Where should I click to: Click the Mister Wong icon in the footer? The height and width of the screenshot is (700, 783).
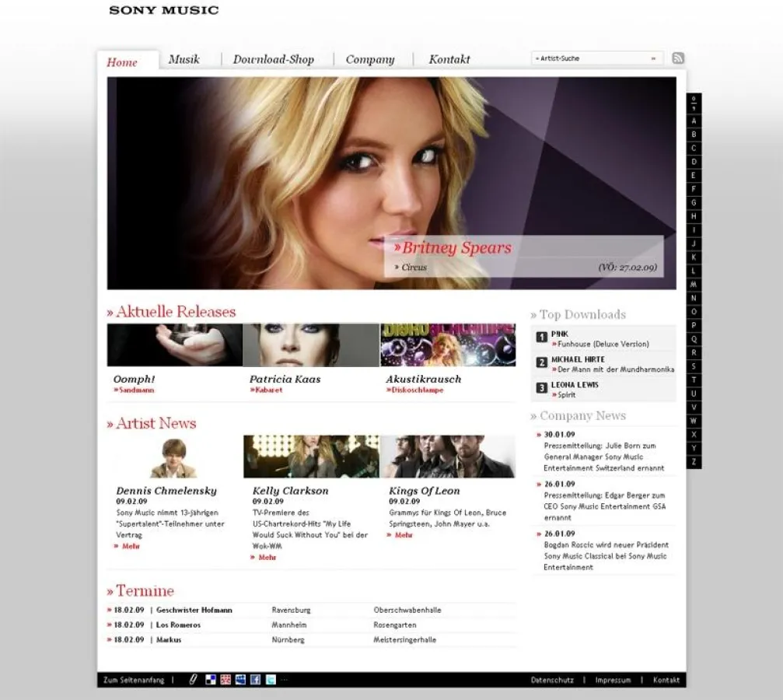(225, 679)
